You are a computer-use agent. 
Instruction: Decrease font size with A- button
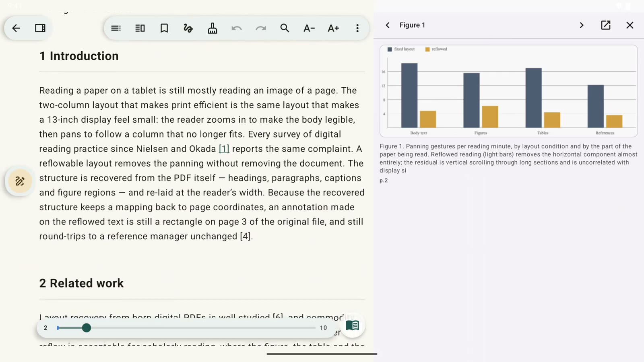[309, 28]
